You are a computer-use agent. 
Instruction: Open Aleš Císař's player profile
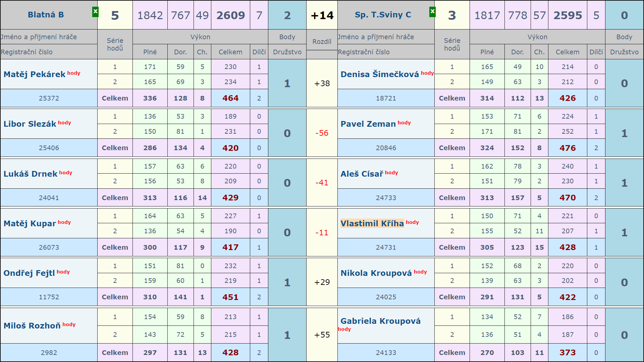pos(362,174)
